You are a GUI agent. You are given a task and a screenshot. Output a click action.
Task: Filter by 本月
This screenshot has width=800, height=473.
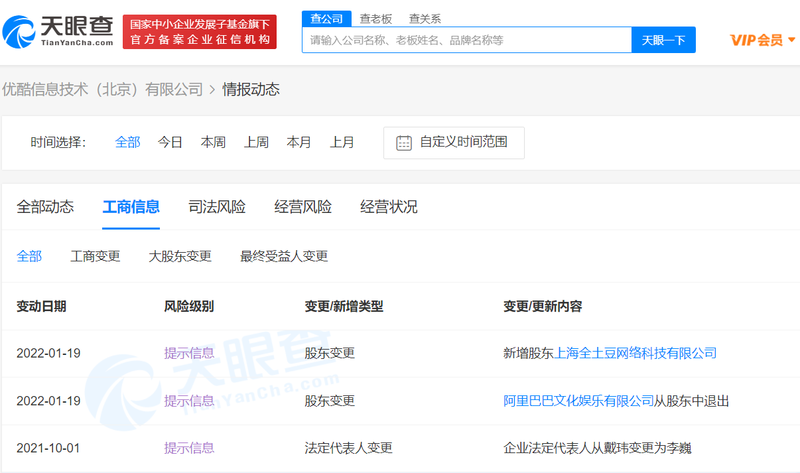(x=299, y=142)
